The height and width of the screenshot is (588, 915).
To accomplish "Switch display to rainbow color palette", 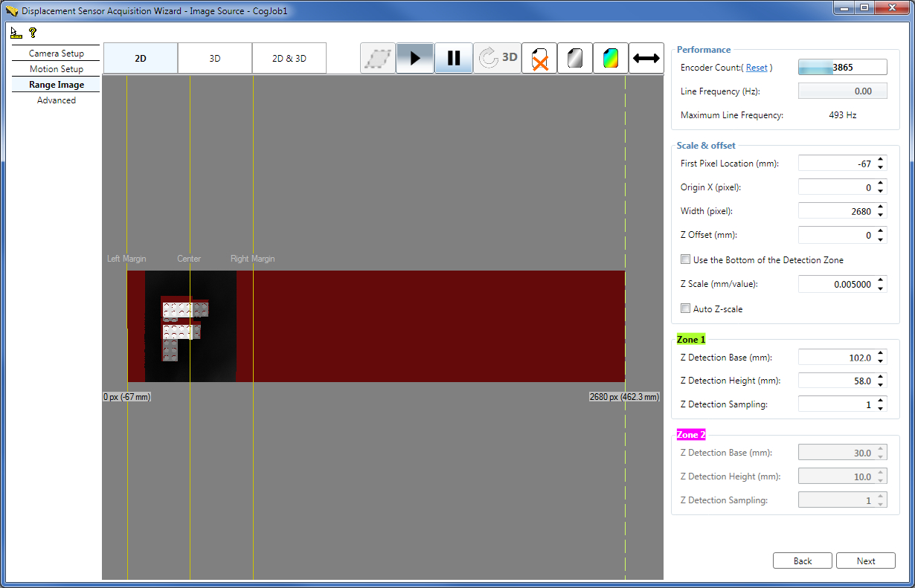I will [x=610, y=57].
